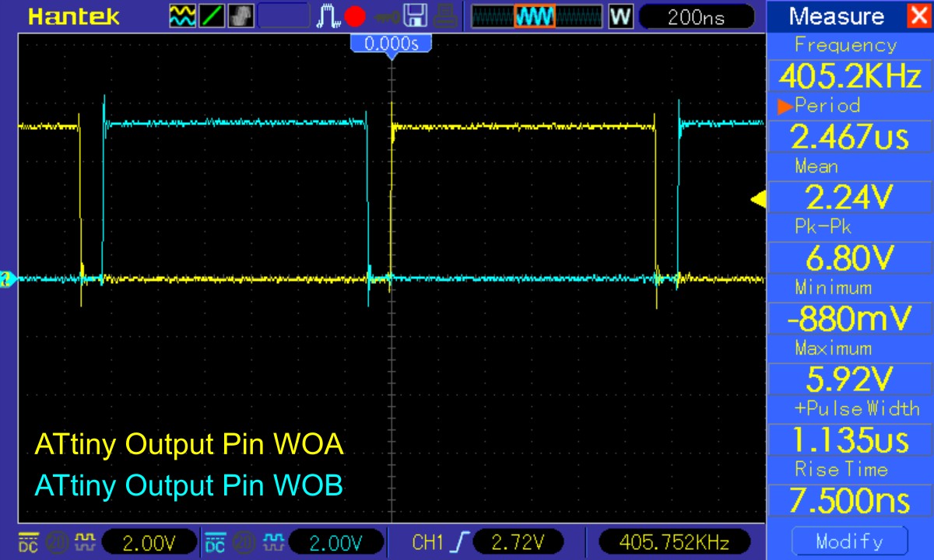This screenshot has height=560, width=934.
Task: Click the waveform memory position bar
Action: 536,16
